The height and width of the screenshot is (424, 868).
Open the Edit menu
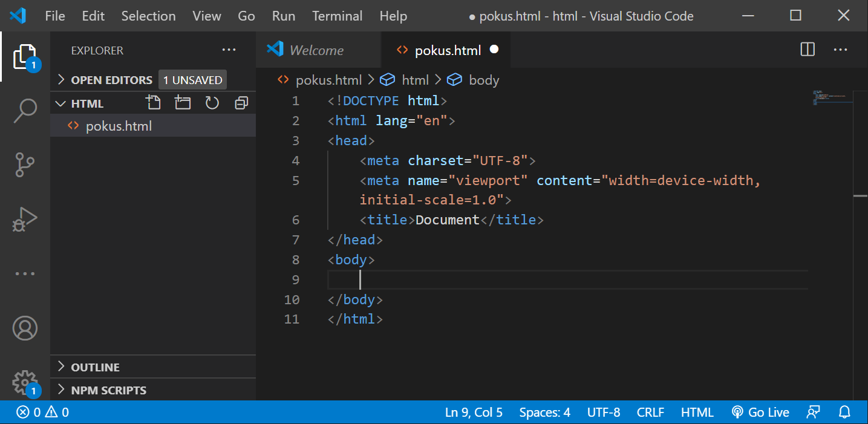click(93, 16)
